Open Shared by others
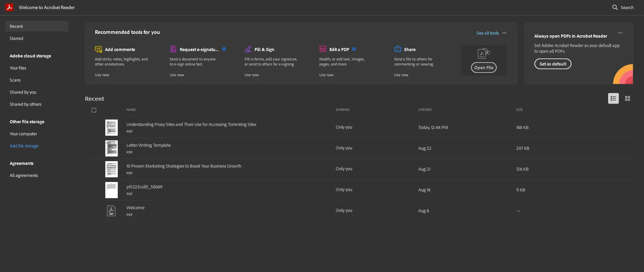Screen dimensions: 644x272 tap(25, 104)
